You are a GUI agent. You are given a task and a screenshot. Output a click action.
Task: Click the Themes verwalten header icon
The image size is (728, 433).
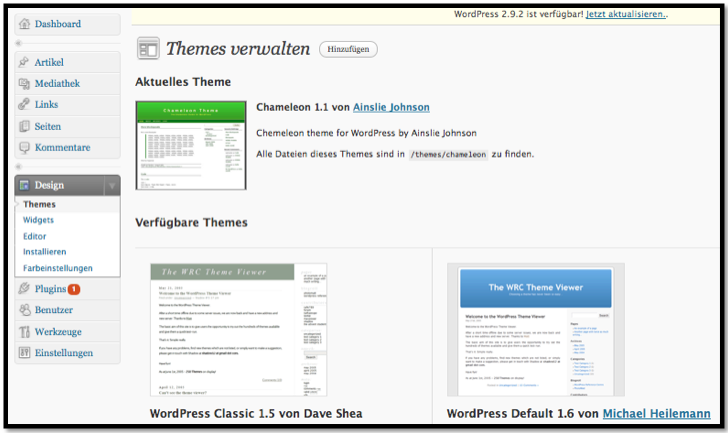pyautogui.click(x=148, y=49)
